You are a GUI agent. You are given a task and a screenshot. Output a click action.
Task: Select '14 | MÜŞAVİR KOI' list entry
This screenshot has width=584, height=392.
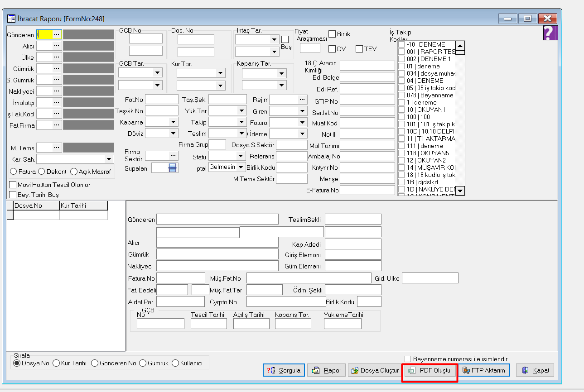pyautogui.click(x=431, y=167)
